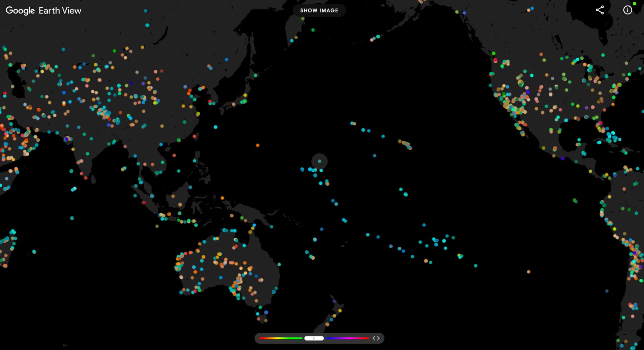Select the highlighted haloed dot in the Pacific

320,161
